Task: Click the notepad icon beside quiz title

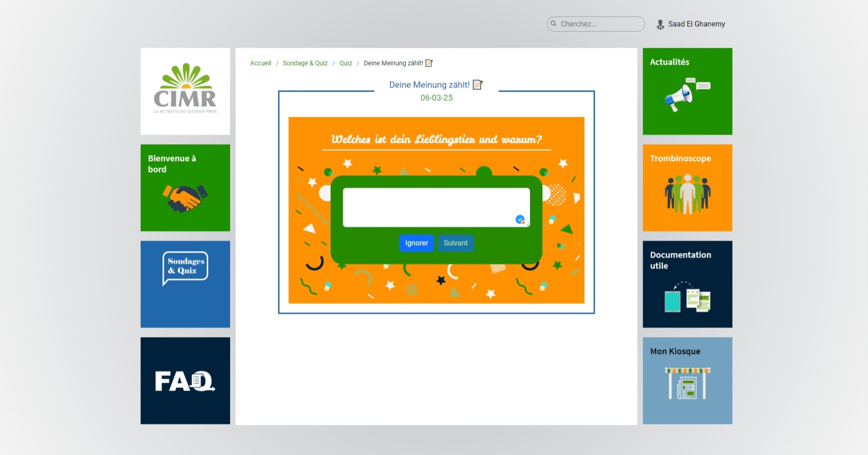Action: click(x=478, y=85)
